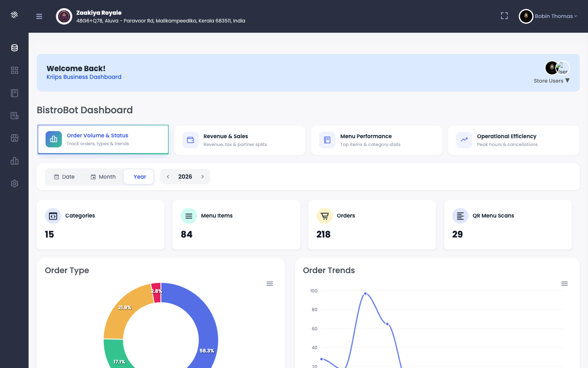
Task: Open the settings gear icon in sidebar
Action: (14, 184)
